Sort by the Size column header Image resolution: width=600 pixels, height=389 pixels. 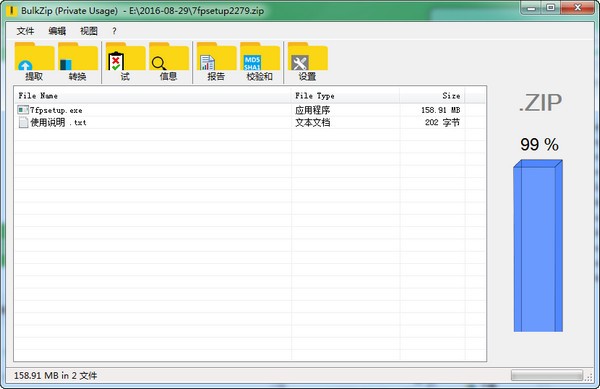click(432, 96)
